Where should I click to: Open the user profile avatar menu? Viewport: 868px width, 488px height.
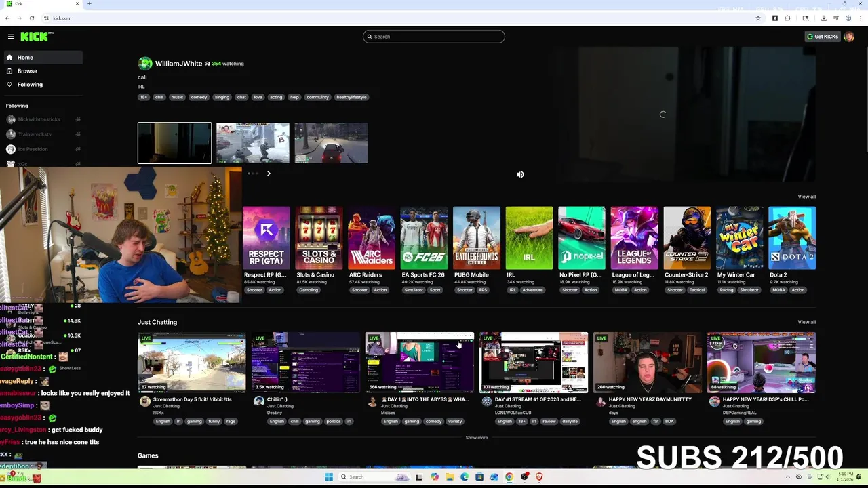[849, 37]
